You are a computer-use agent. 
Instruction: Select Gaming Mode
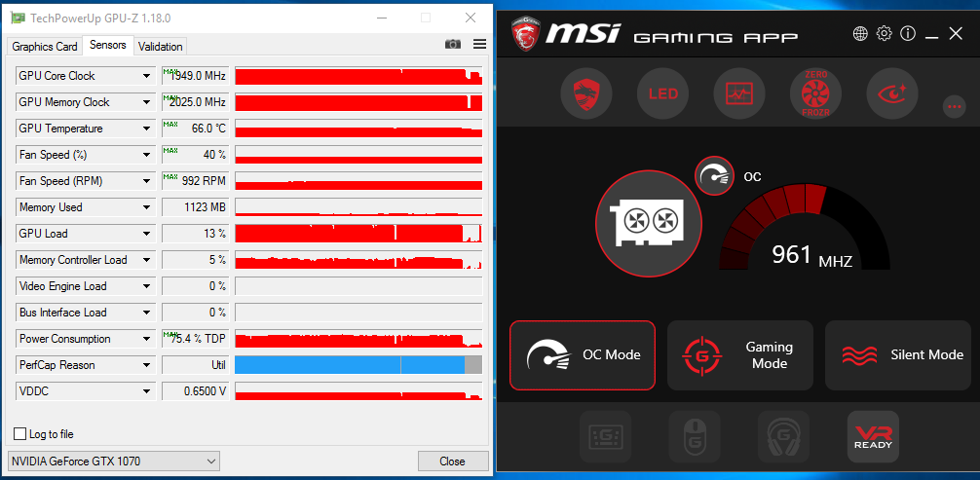pos(740,355)
